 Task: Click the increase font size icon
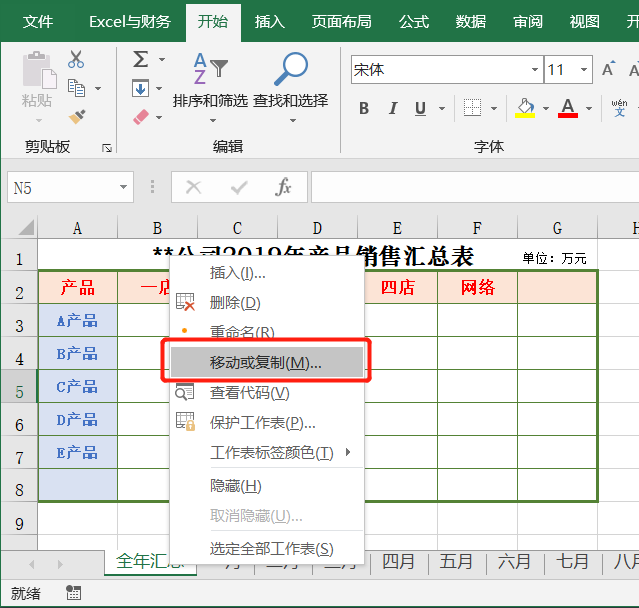608,69
